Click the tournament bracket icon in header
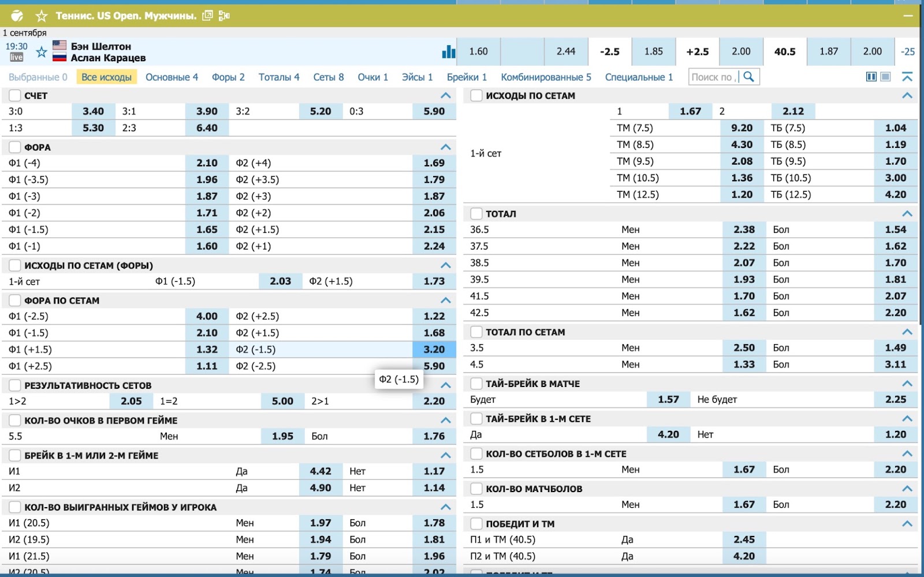Screen dimensions: 924x577 coord(225,16)
